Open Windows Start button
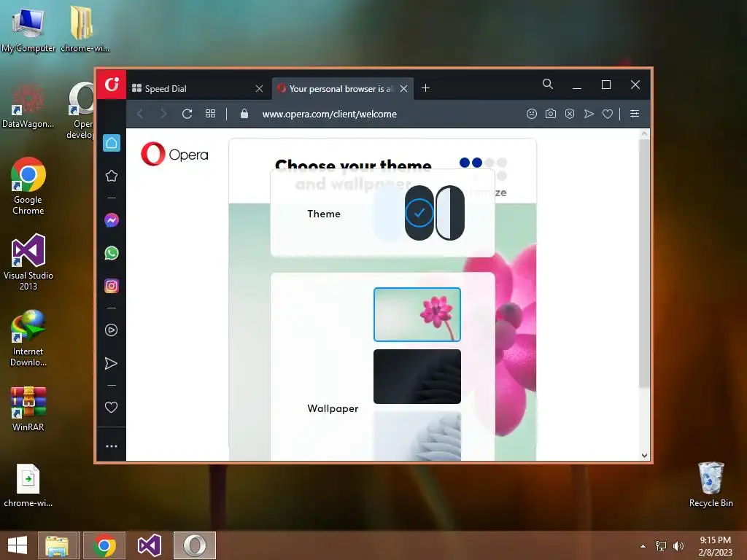The width and height of the screenshot is (747, 560). tap(18, 545)
